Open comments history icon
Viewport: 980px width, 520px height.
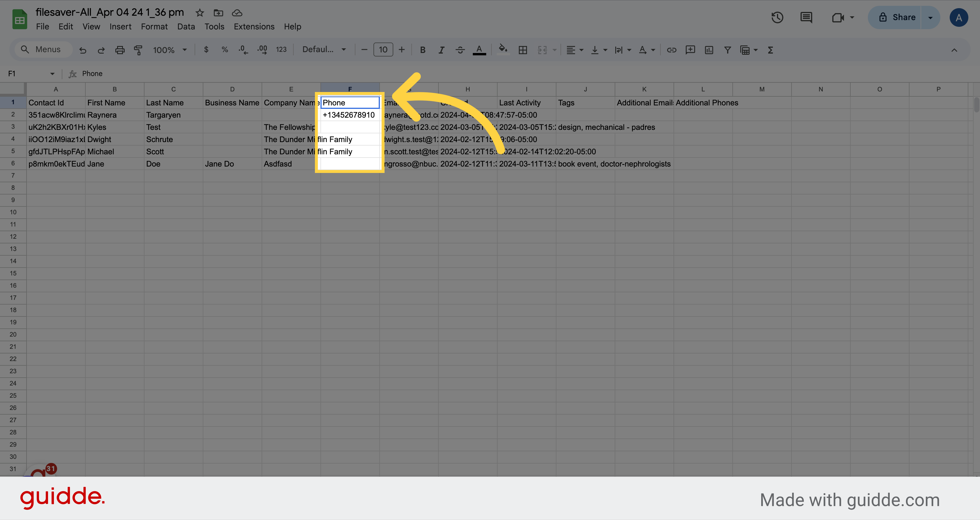pyautogui.click(x=806, y=17)
